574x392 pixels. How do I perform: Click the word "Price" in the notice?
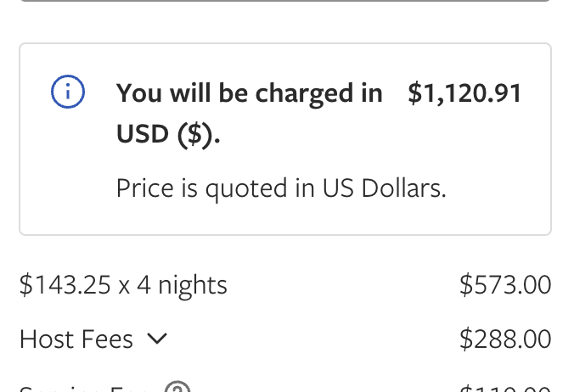point(143,188)
